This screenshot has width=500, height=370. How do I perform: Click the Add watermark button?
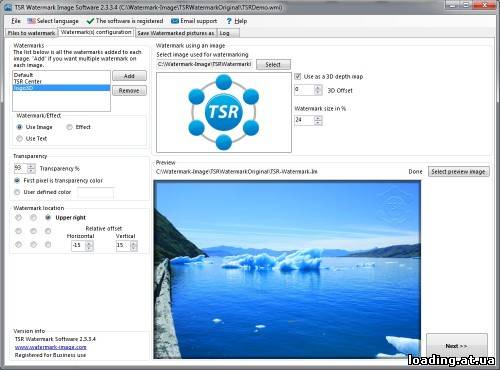pyautogui.click(x=129, y=76)
